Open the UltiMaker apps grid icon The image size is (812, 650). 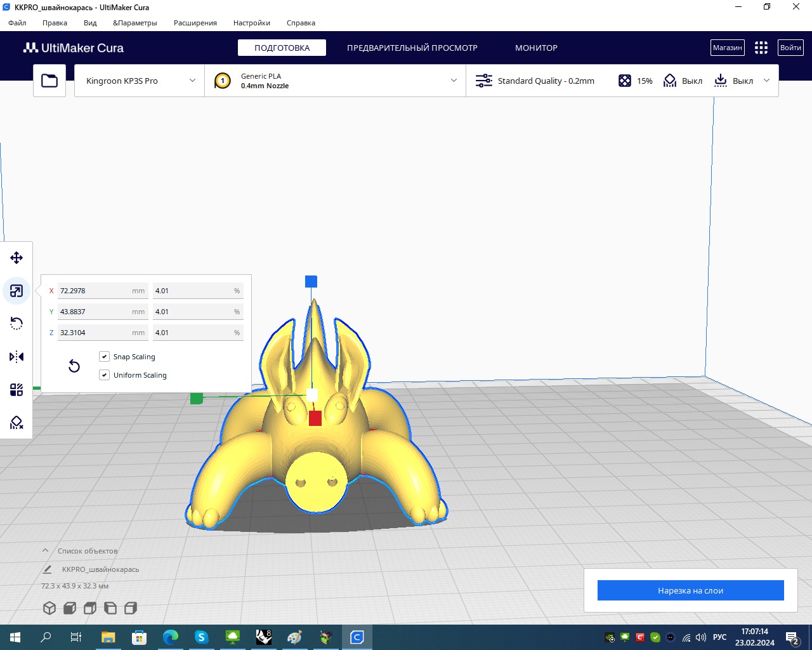[761, 48]
